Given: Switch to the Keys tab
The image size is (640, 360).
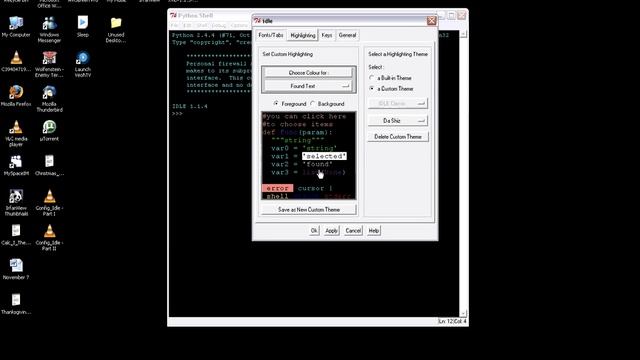Looking at the screenshot, I should [327, 35].
